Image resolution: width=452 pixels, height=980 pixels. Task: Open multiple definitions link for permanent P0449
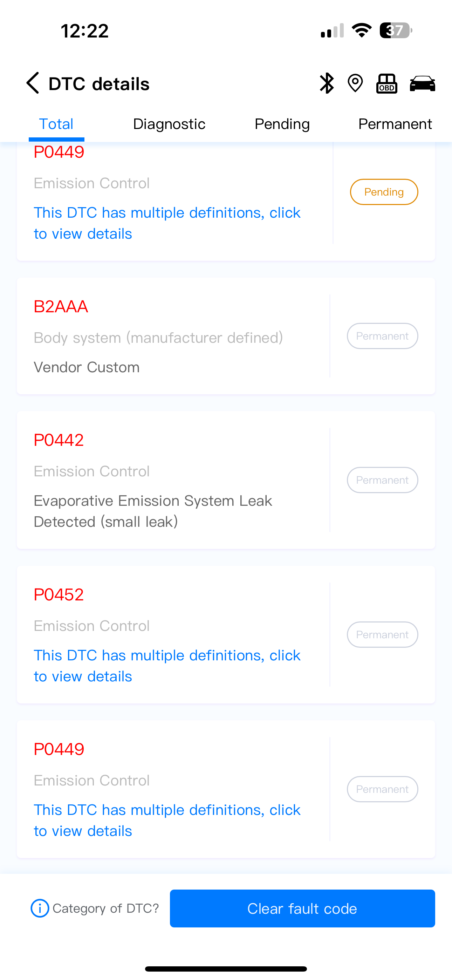[x=167, y=820]
